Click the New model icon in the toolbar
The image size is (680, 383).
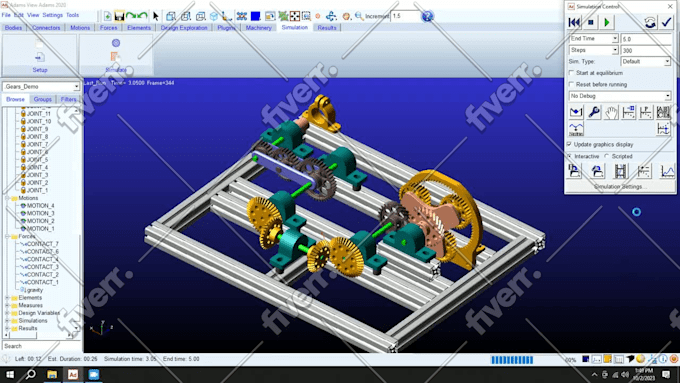[x=108, y=16]
